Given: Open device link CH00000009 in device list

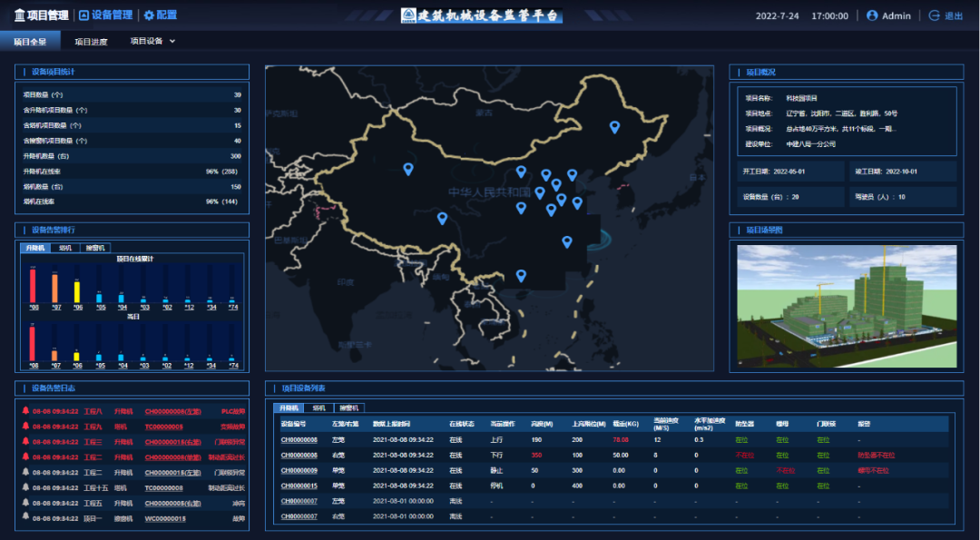Looking at the screenshot, I should tap(299, 470).
